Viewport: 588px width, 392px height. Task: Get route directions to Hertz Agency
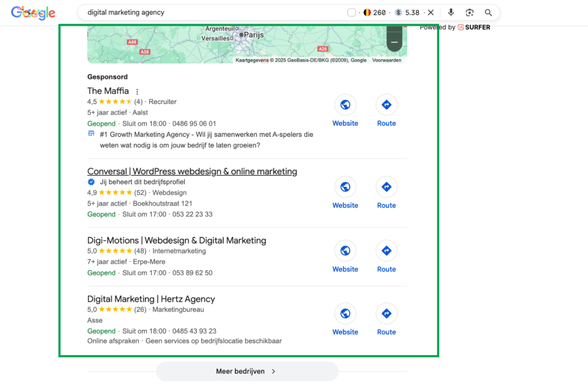[x=386, y=314]
